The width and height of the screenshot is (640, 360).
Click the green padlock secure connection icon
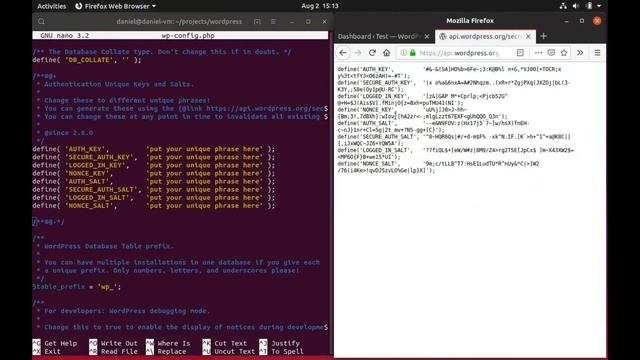click(x=413, y=53)
